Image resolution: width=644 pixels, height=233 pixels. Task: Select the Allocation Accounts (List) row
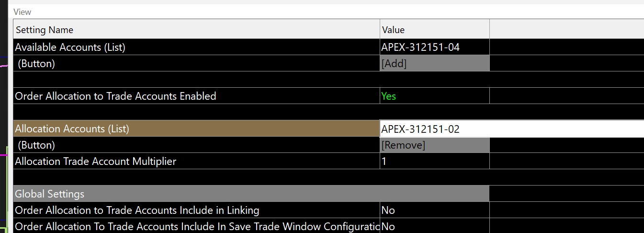196,128
